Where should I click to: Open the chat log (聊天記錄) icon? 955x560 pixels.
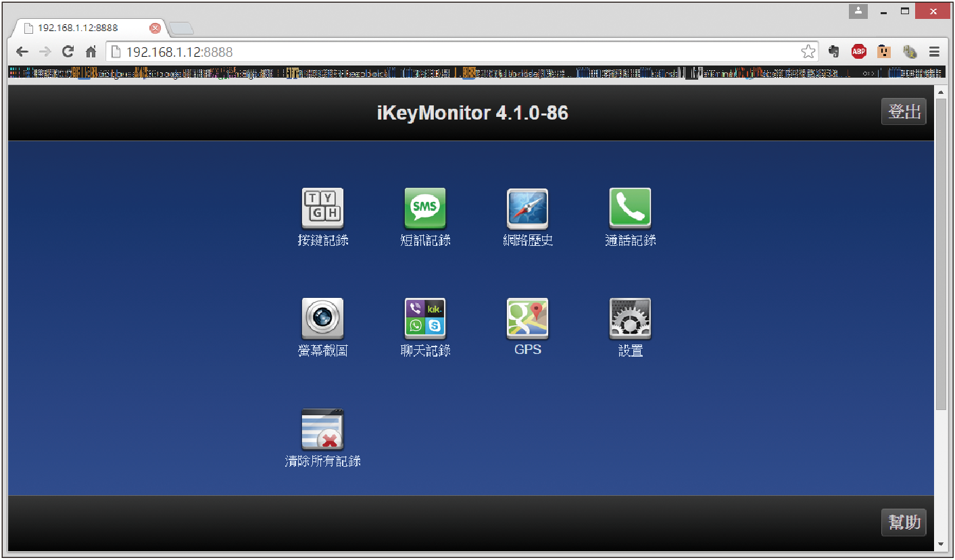[x=425, y=318]
